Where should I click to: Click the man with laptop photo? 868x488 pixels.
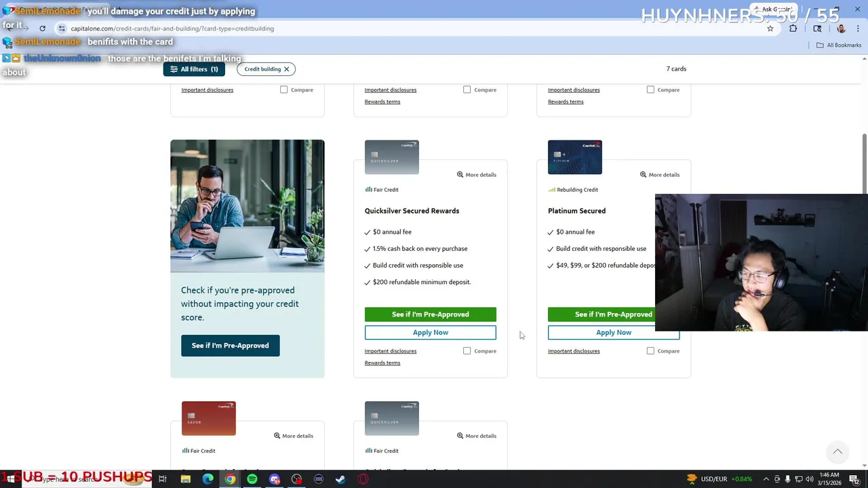(248, 206)
